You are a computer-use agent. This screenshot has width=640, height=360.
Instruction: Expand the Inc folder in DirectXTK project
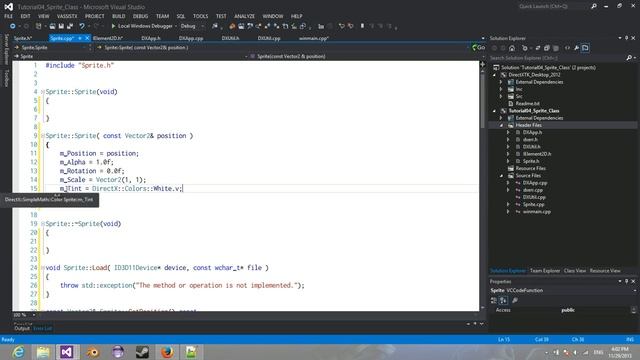(502, 89)
